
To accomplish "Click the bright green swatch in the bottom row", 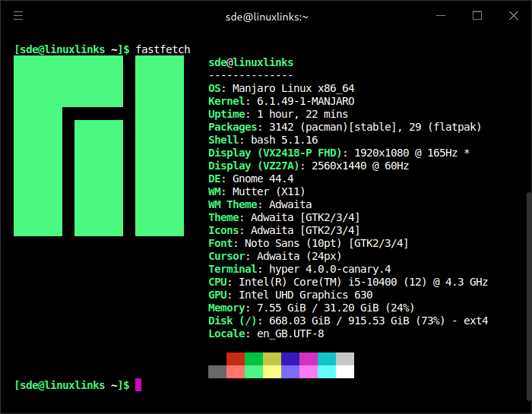I will point(254,372).
